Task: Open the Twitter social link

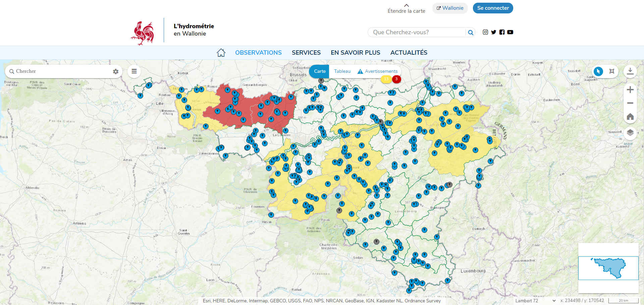Action: (x=494, y=32)
